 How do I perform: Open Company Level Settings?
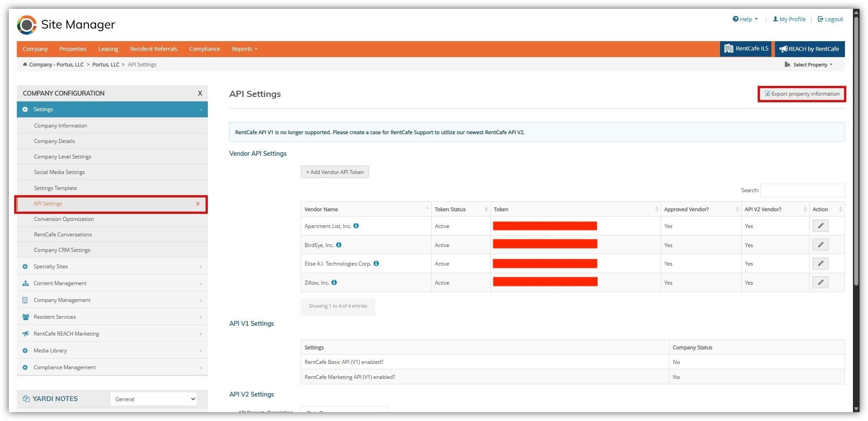pos(112,157)
